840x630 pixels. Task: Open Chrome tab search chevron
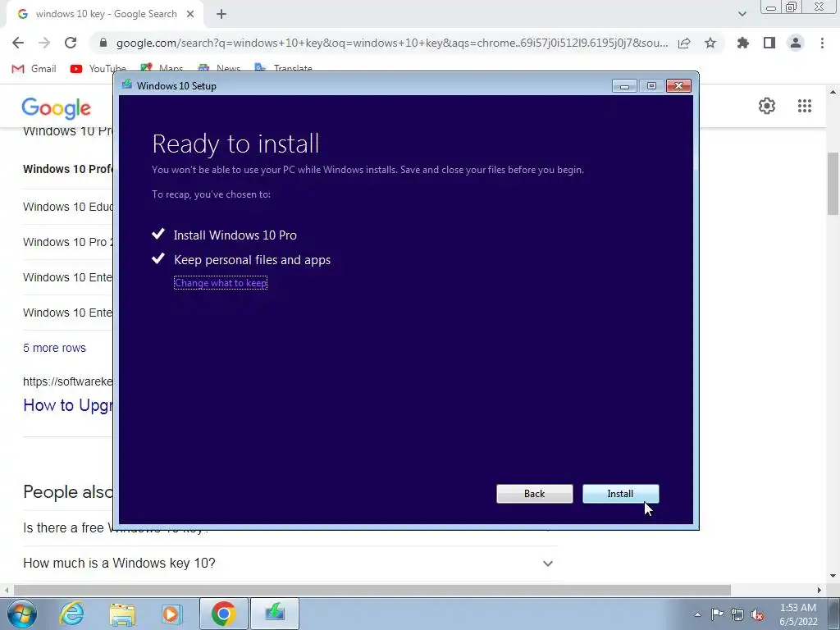coord(742,14)
